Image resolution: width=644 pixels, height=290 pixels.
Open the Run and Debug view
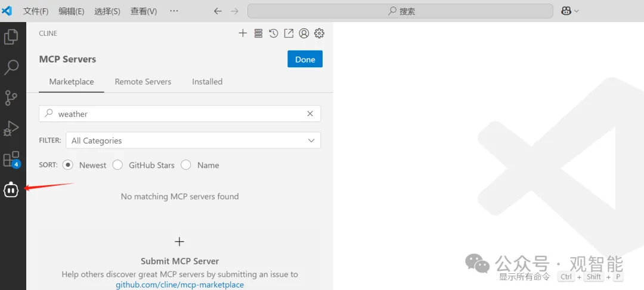[11, 129]
